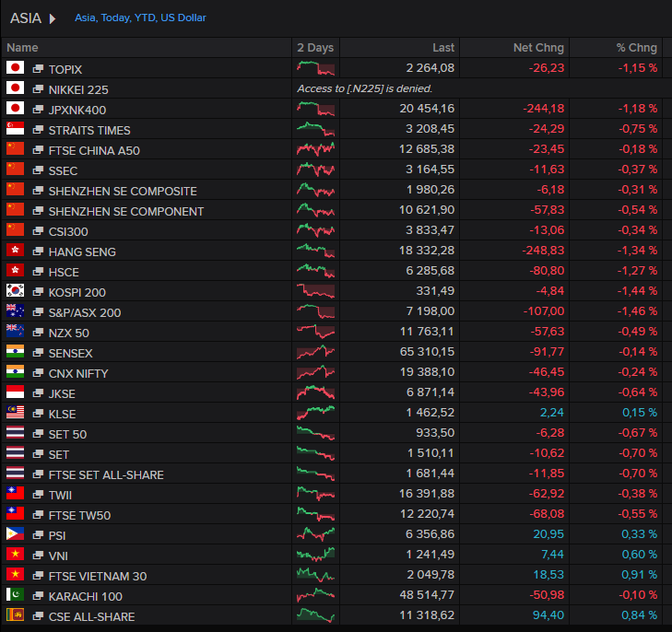Select the FTSE VIETNAM 30 index name
This screenshot has width=672, height=632.
(98, 577)
